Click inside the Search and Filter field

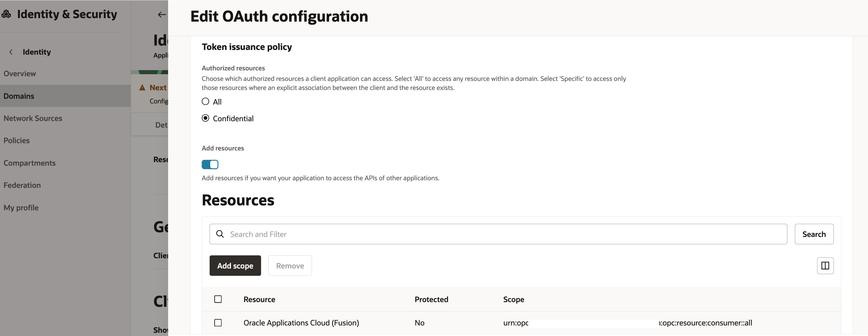pos(404,234)
